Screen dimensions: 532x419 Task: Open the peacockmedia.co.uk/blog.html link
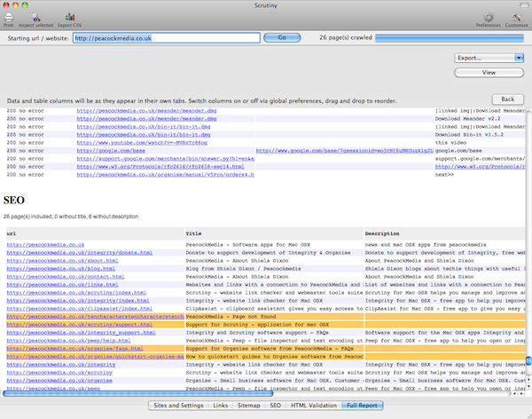tap(60, 269)
